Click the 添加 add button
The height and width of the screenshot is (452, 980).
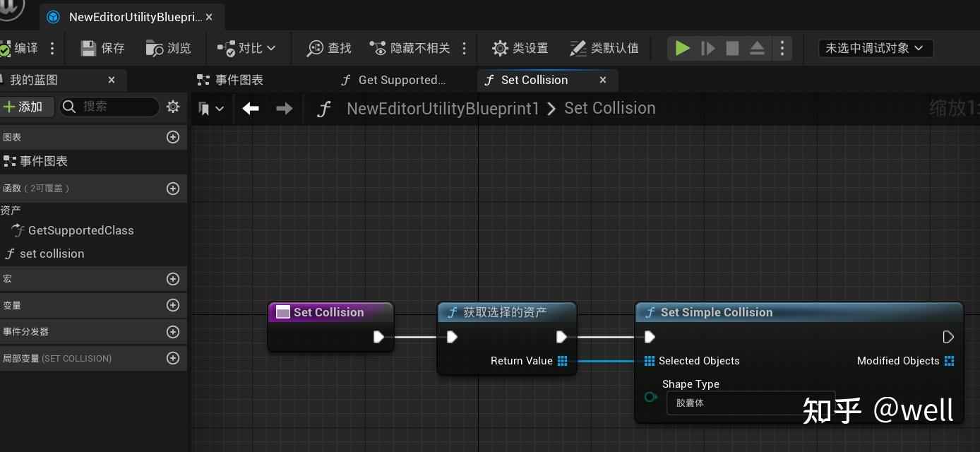(28, 107)
